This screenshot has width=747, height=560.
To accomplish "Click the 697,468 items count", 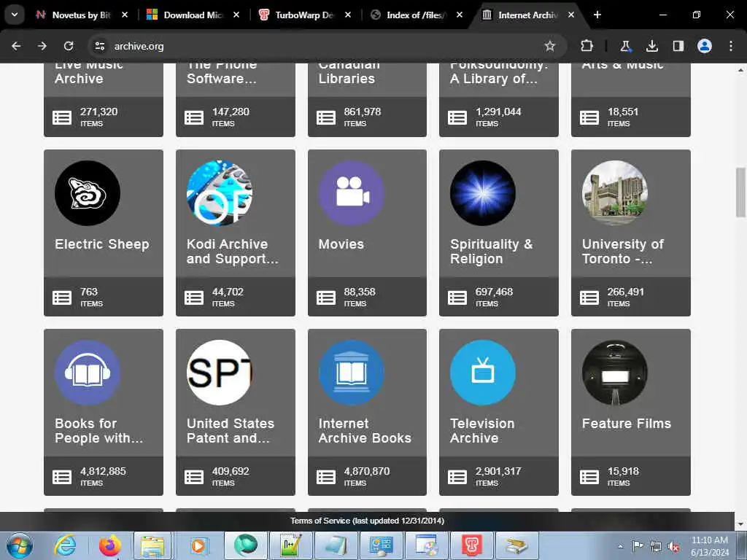I will [x=494, y=297].
